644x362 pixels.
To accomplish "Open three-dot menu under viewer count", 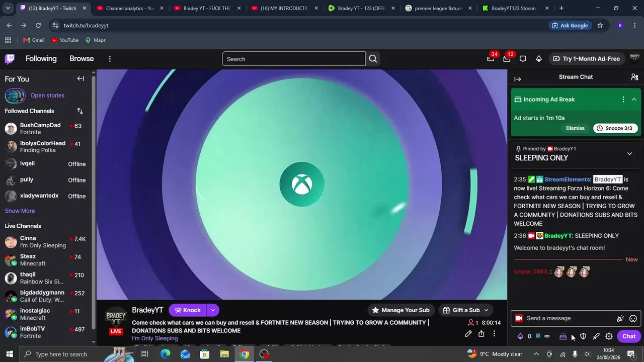I will click(494, 334).
